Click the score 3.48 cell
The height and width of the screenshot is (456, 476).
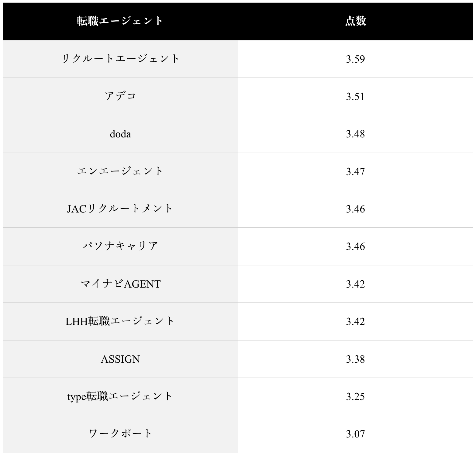pyautogui.click(x=355, y=134)
